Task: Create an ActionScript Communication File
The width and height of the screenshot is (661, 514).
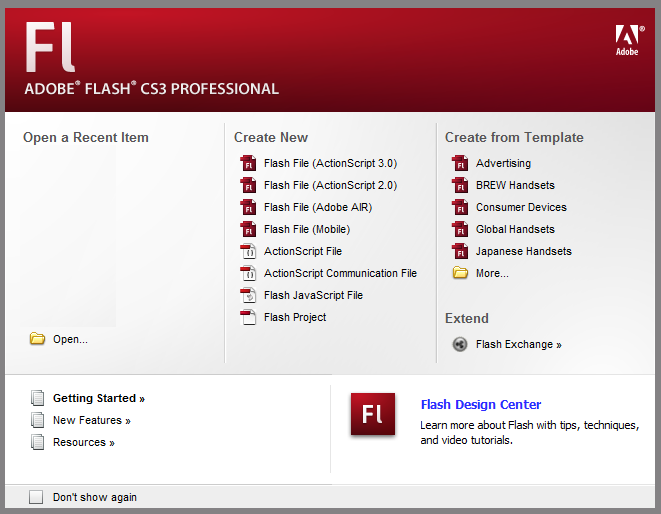Action: pyautogui.click(x=340, y=273)
